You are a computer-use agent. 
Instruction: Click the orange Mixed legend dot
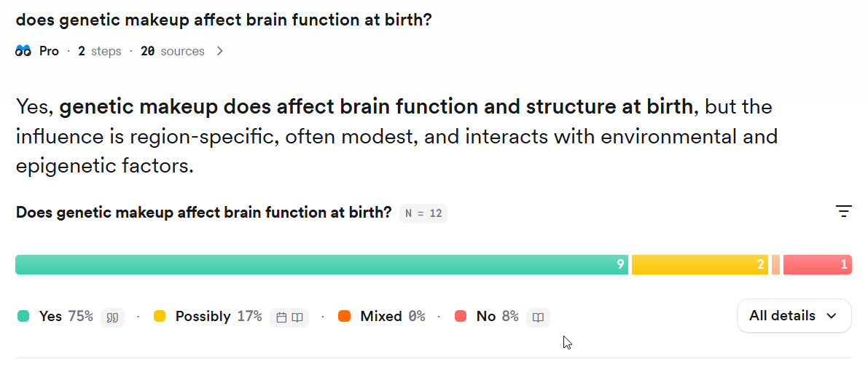(x=345, y=317)
